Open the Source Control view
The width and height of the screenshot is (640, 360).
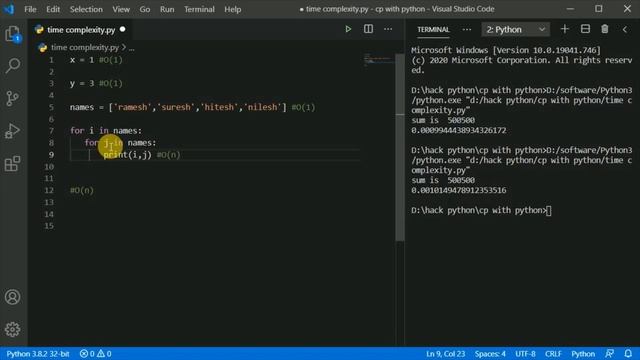click(x=13, y=98)
